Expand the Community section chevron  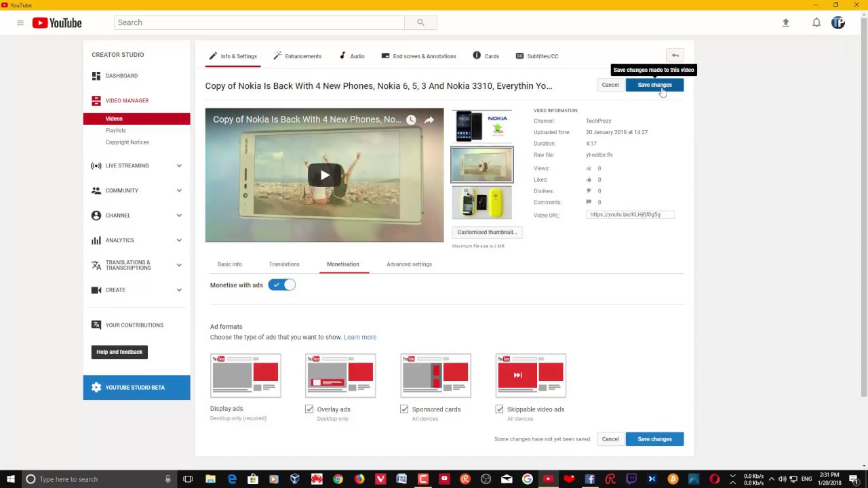(x=179, y=190)
